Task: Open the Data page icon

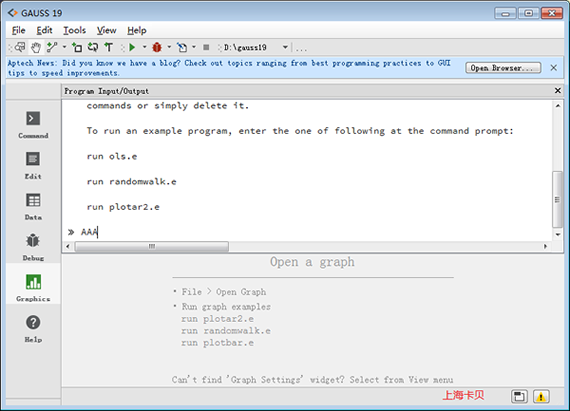Action: pos(33,206)
